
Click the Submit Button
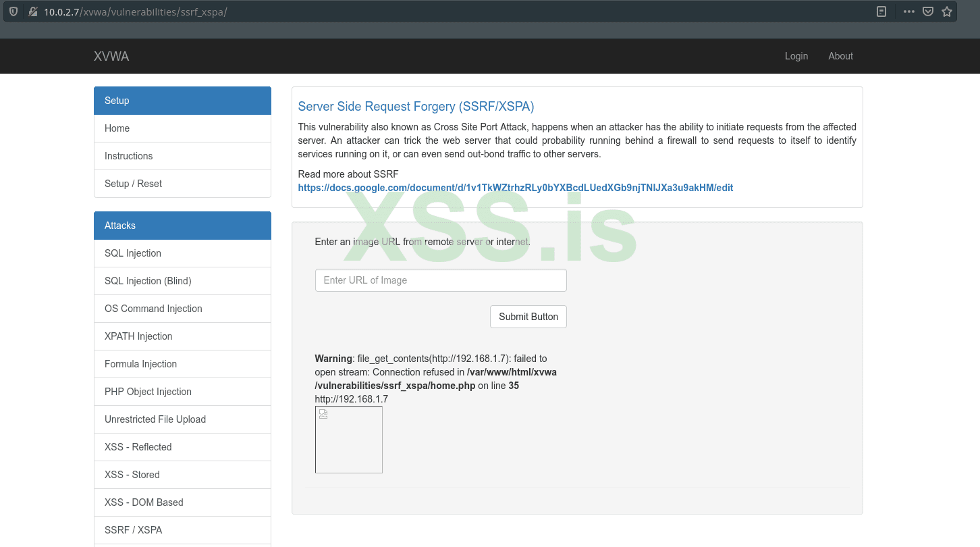[528, 317]
